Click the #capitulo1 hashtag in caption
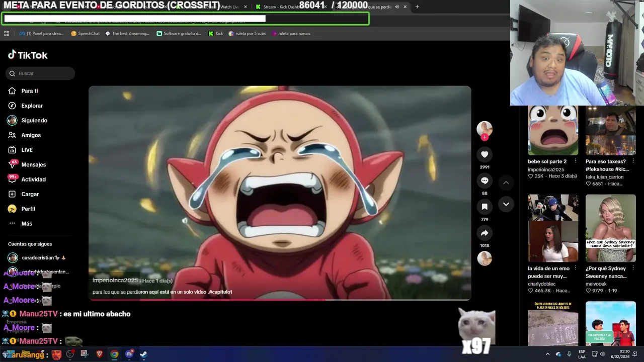 pos(220,292)
